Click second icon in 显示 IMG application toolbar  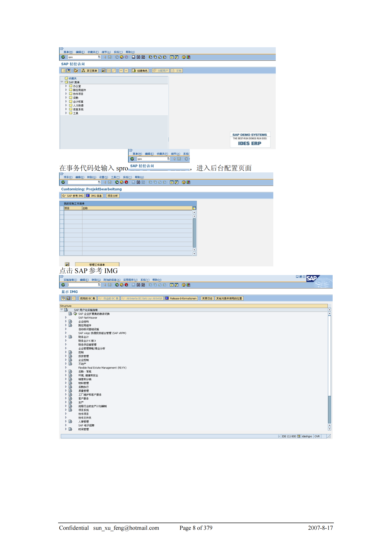68,299
